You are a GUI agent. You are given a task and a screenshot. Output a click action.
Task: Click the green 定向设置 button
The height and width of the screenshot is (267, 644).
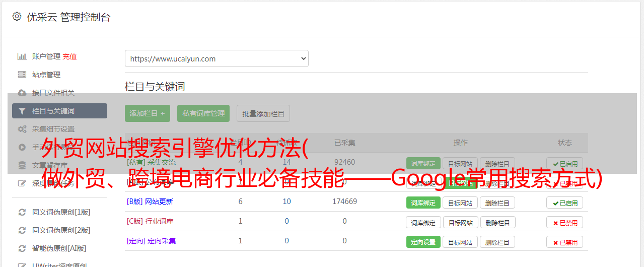coord(423,242)
